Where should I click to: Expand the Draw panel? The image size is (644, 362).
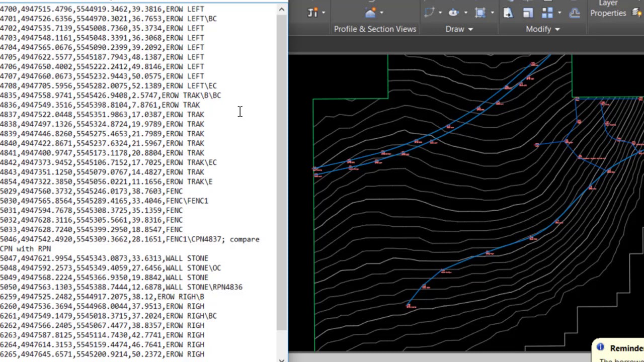[x=459, y=29]
